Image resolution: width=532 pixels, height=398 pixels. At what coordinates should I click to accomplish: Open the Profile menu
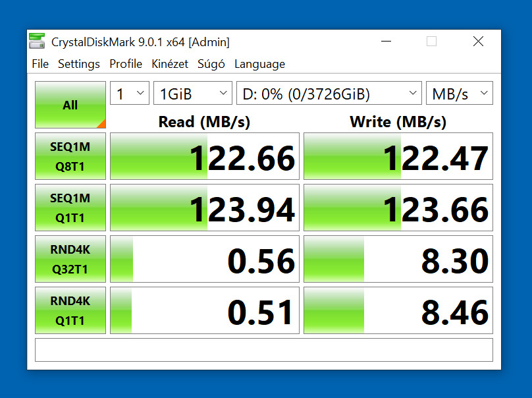tap(126, 64)
